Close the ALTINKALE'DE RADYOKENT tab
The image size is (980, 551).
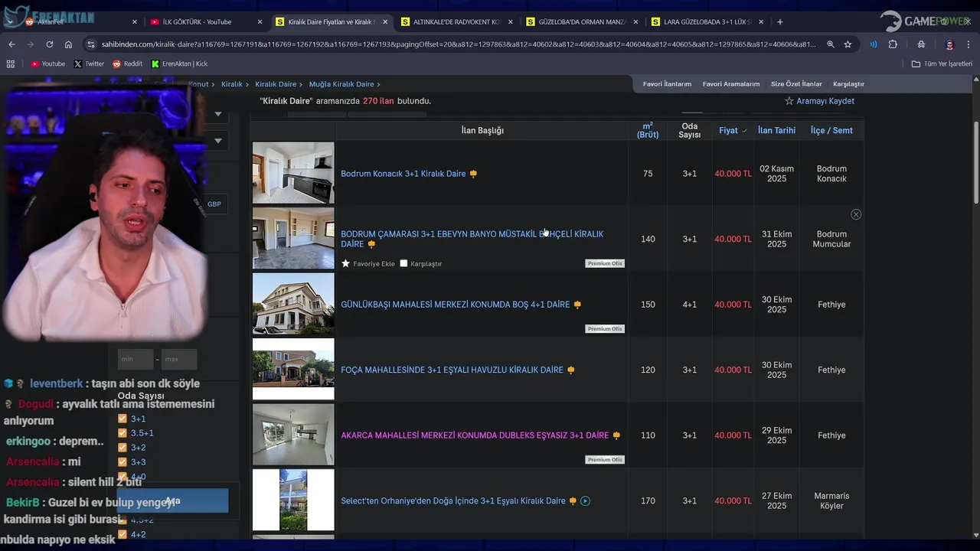pyautogui.click(x=511, y=21)
